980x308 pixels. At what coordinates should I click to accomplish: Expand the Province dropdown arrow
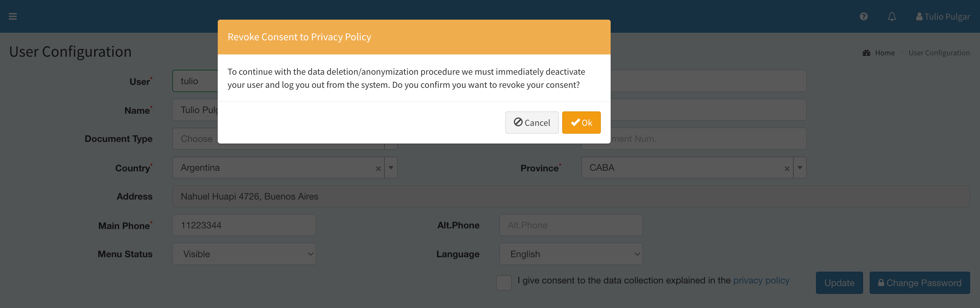(800, 167)
